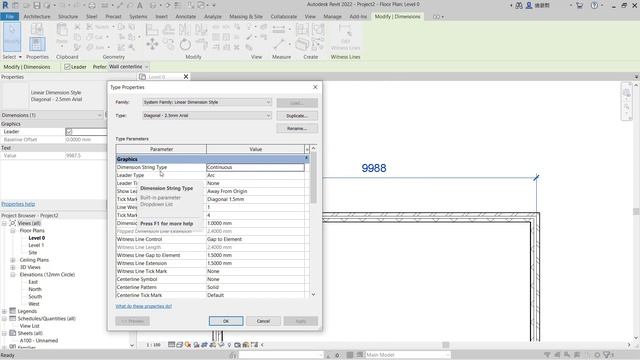Open Type Properties icon in ribbon Properties panel
The width and height of the screenshot is (640, 360).
37,29
